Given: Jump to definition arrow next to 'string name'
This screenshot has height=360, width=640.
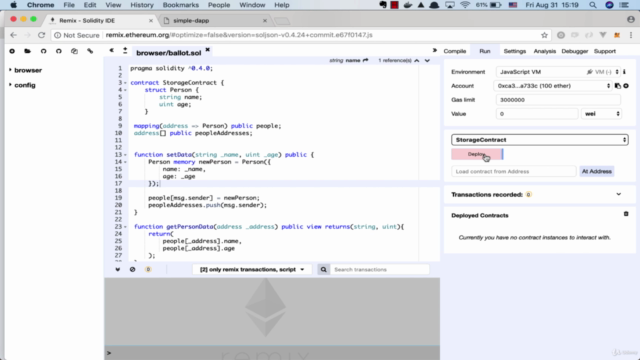Looking at the screenshot, I should [365, 60].
